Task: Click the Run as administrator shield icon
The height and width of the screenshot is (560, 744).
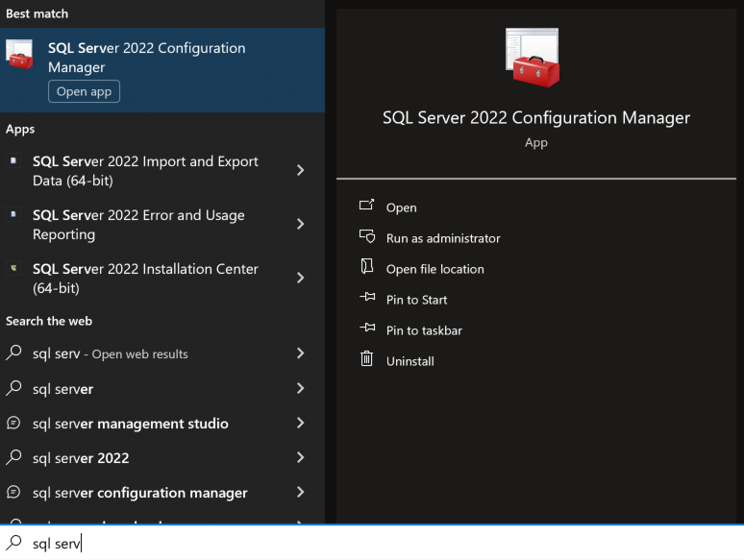Action: pyautogui.click(x=367, y=236)
